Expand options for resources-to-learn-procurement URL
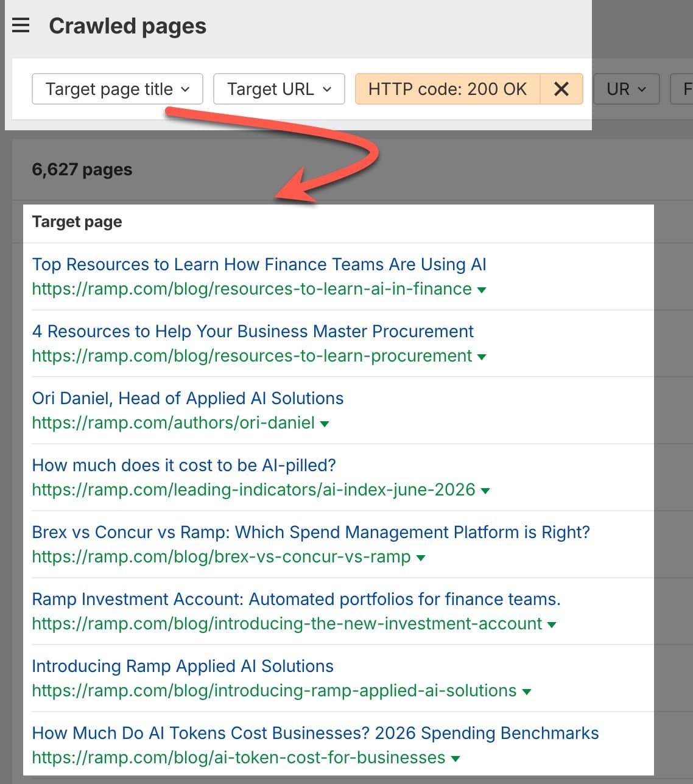This screenshot has width=693, height=784. click(482, 357)
